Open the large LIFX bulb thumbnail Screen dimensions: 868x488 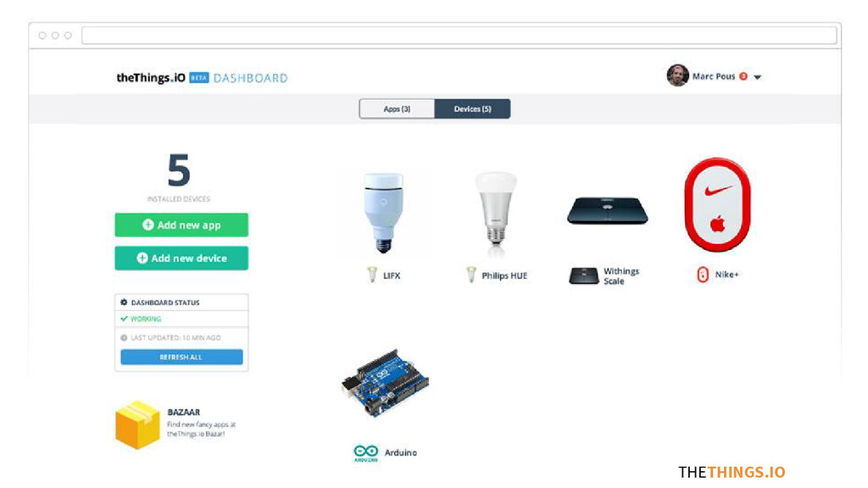(383, 213)
